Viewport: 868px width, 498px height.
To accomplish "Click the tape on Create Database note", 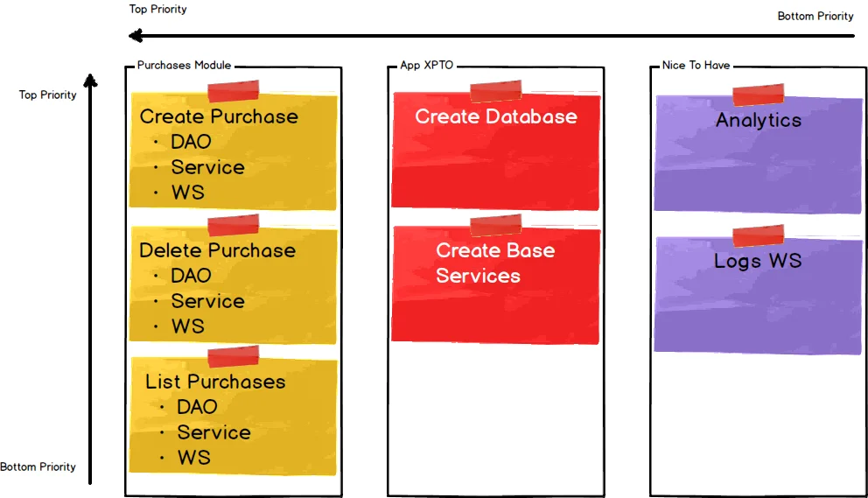I will point(495,91).
